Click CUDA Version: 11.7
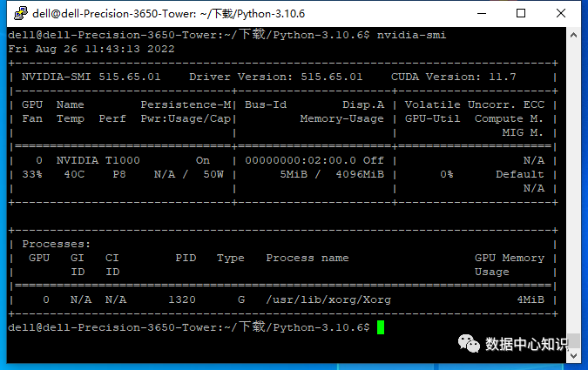This screenshot has height=370, width=588. click(x=453, y=77)
